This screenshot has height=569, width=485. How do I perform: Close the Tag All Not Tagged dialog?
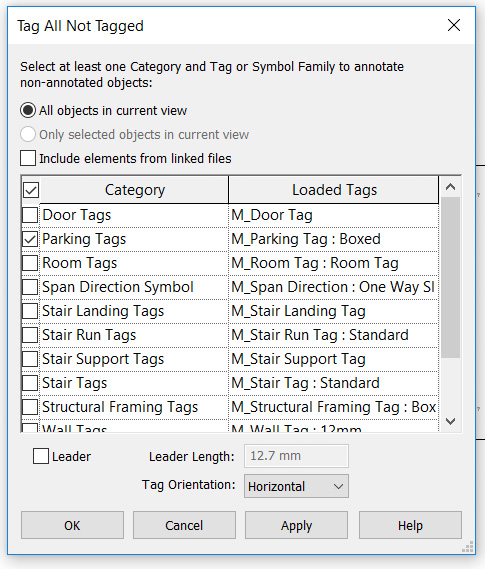[454, 25]
